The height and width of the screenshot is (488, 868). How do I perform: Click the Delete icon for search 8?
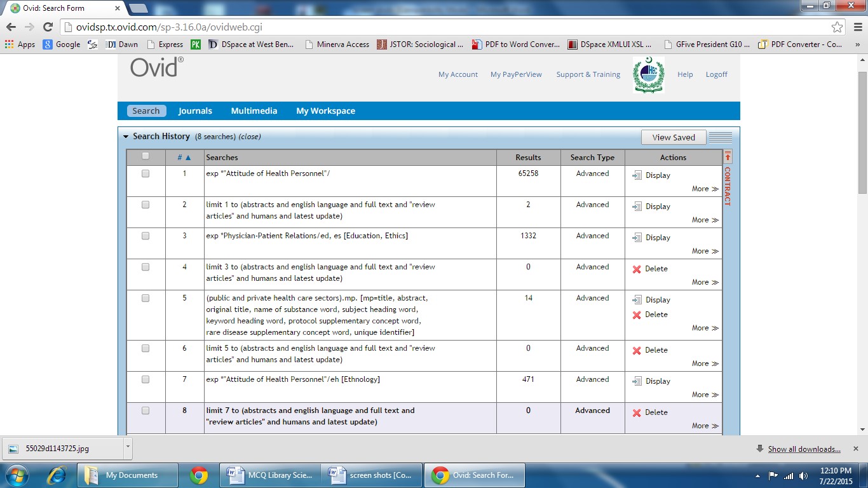tap(637, 413)
